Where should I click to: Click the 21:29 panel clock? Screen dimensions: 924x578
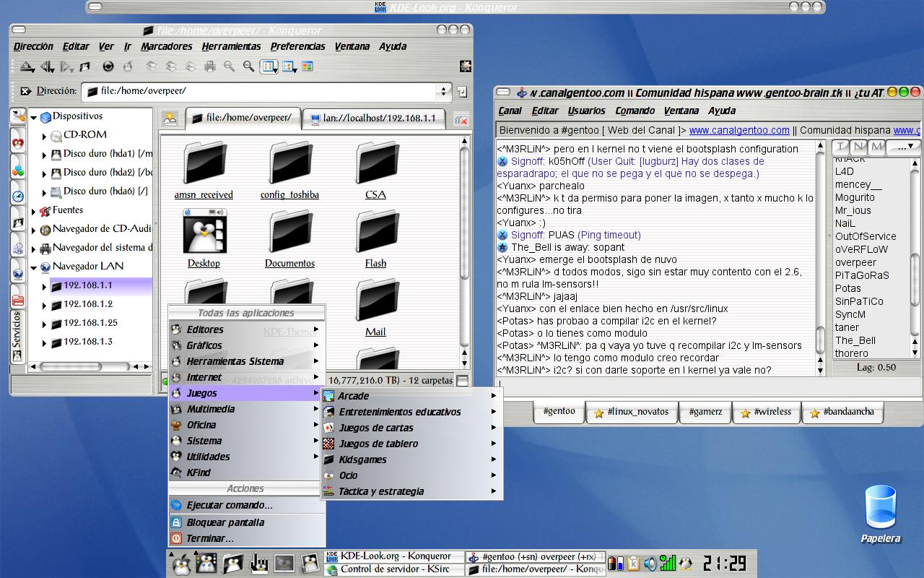coord(724,563)
